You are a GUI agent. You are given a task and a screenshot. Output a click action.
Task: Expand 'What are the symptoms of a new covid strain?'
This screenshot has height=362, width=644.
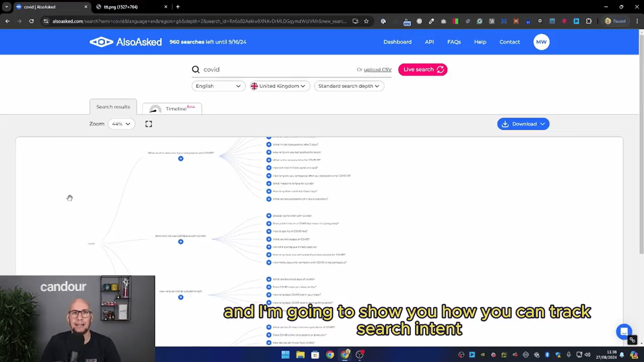coord(269,199)
